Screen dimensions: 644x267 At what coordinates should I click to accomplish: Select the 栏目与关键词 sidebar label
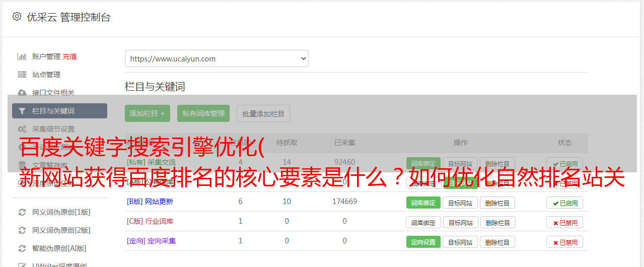(53, 111)
